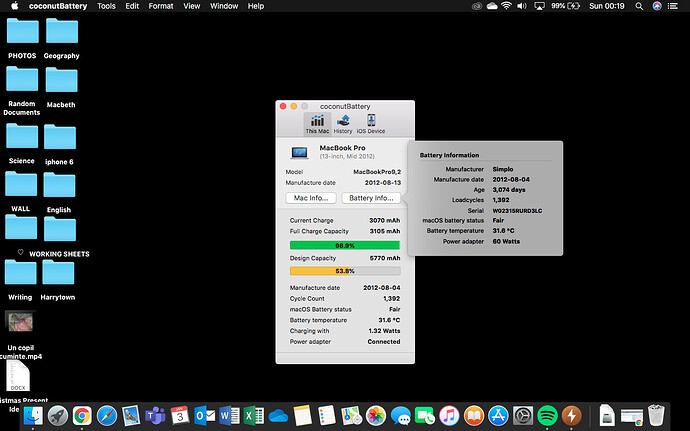This screenshot has width=690, height=431.
Task: Open the History tab in coconutBattery
Action: [343, 124]
